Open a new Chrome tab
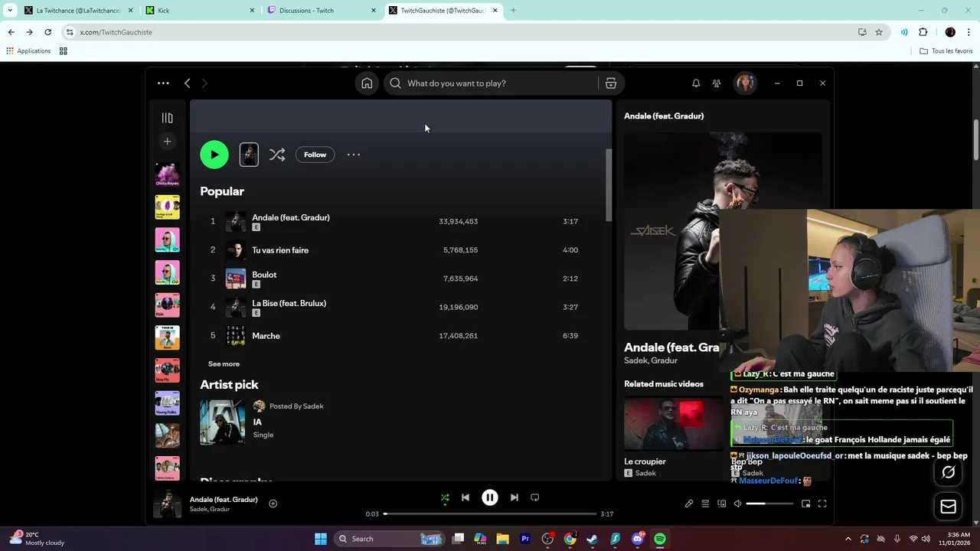This screenshot has width=980, height=551. 513,11
